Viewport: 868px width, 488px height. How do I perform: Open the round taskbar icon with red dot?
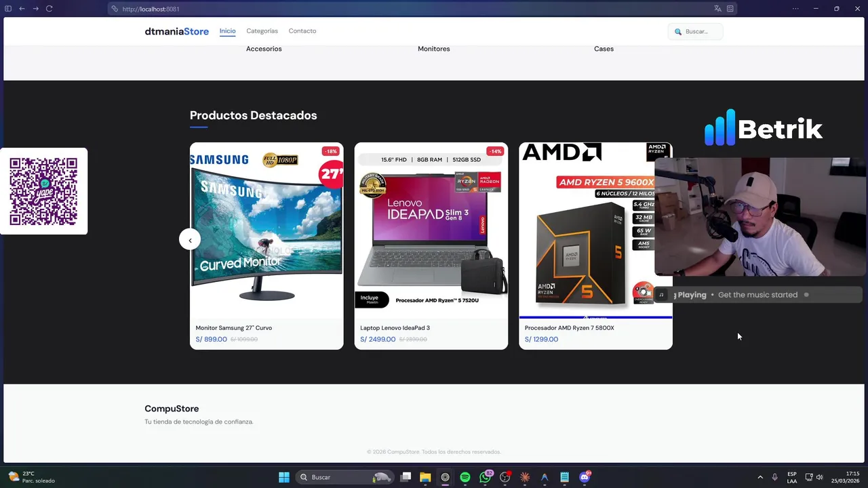tap(505, 477)
